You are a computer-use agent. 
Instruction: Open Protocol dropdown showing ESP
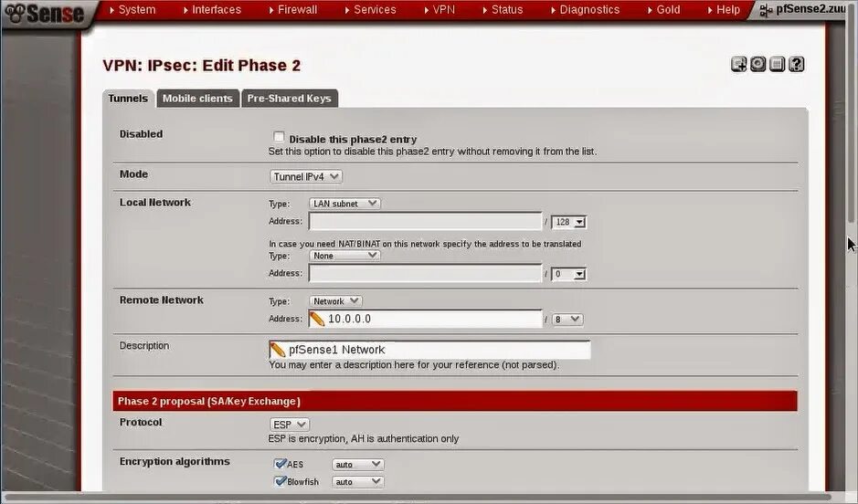click(x=290, y=425)
